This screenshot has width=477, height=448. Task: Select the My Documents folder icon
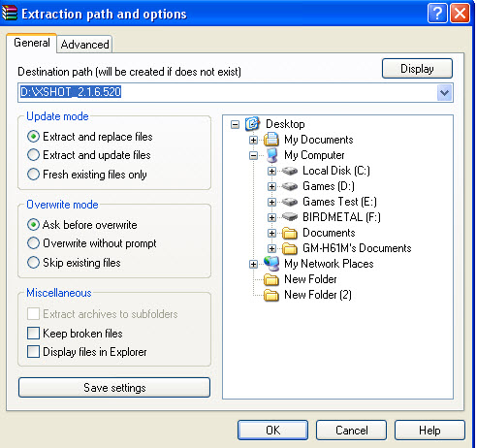271,140
